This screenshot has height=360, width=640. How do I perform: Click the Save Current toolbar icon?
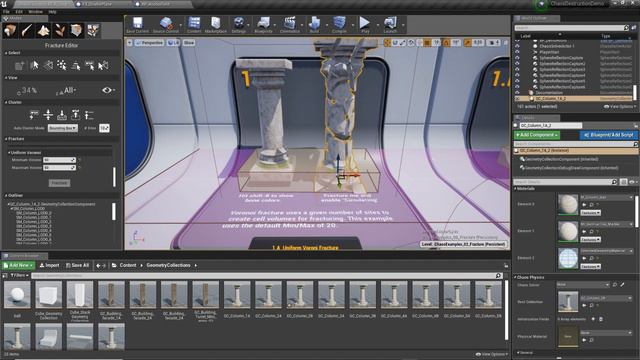coord(138,25)
